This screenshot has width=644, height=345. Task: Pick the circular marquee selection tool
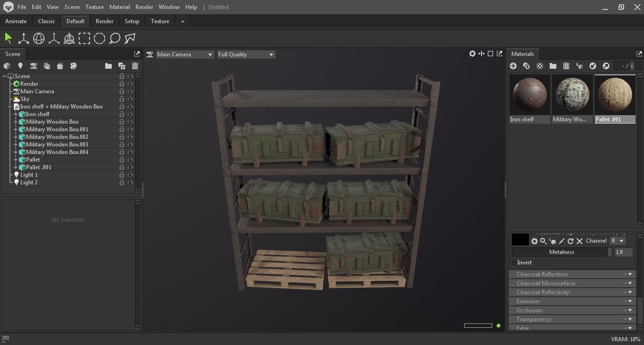tap(100, 38)
